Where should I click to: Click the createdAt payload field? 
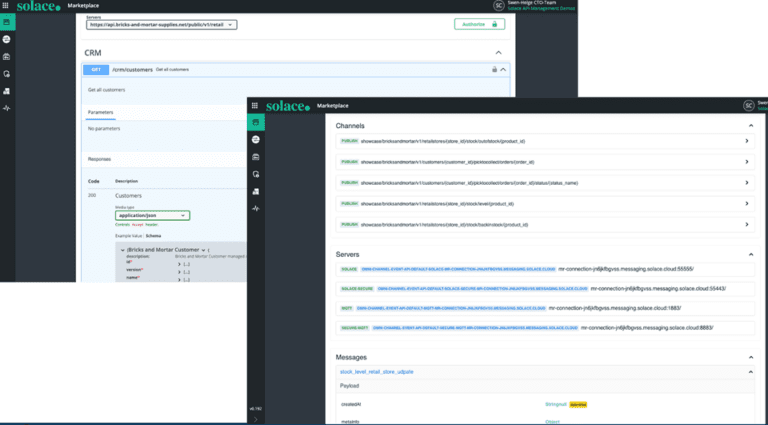pyautogui.click(x=351, y=404)
